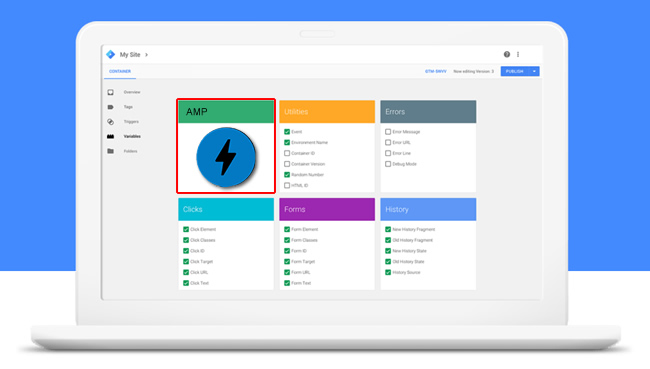Screen dimensions: 650x369
Task: Uncheck the Old History Fragment checkbox
Action: [x=388, y=240]
